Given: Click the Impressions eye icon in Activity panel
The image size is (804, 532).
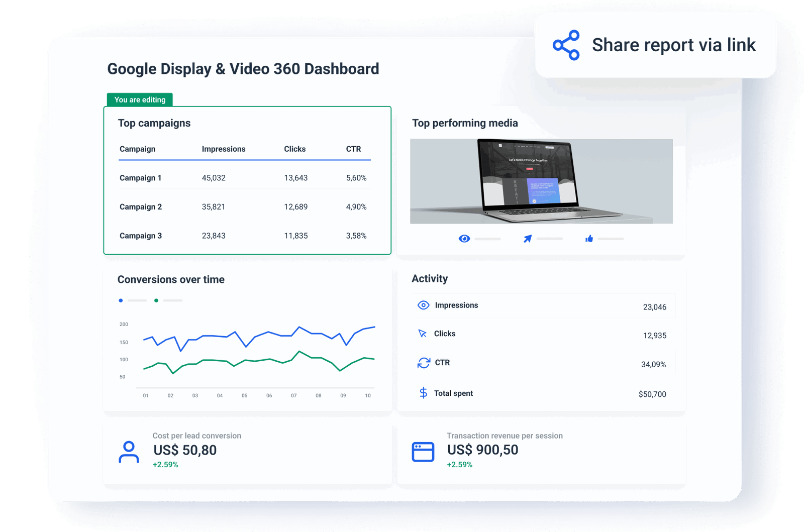Looking at the screenshot, I should point(424,305).
